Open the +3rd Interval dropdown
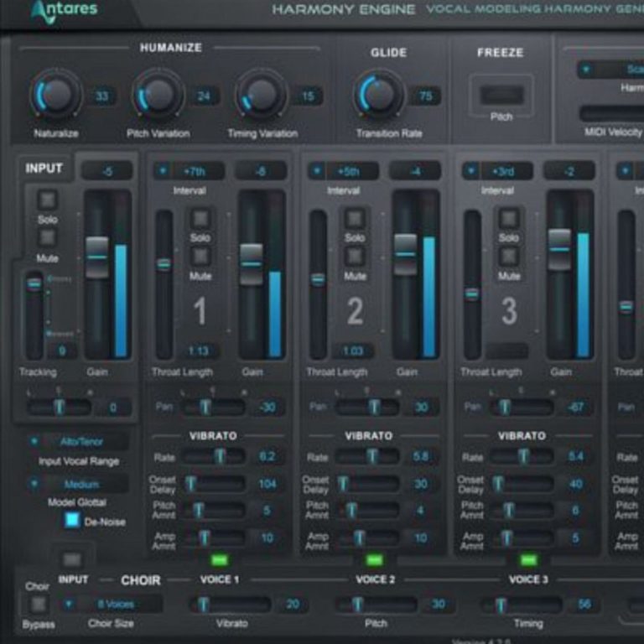 tap(497, 171)
